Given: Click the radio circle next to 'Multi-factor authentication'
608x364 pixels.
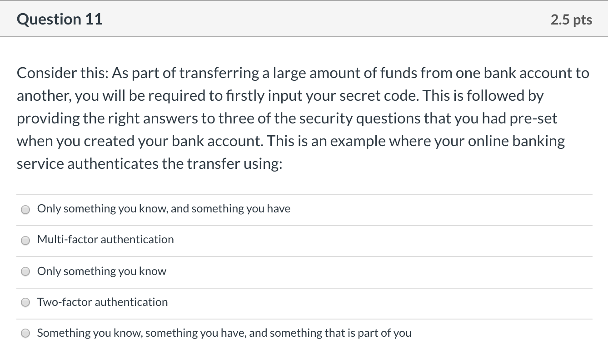Looking at the screenshot, I should (x=25, y=241).
